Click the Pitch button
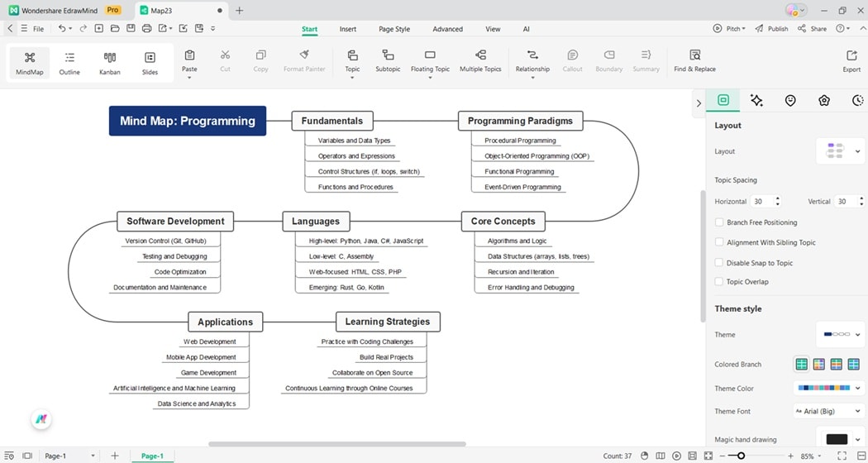 tap(729, 29)
